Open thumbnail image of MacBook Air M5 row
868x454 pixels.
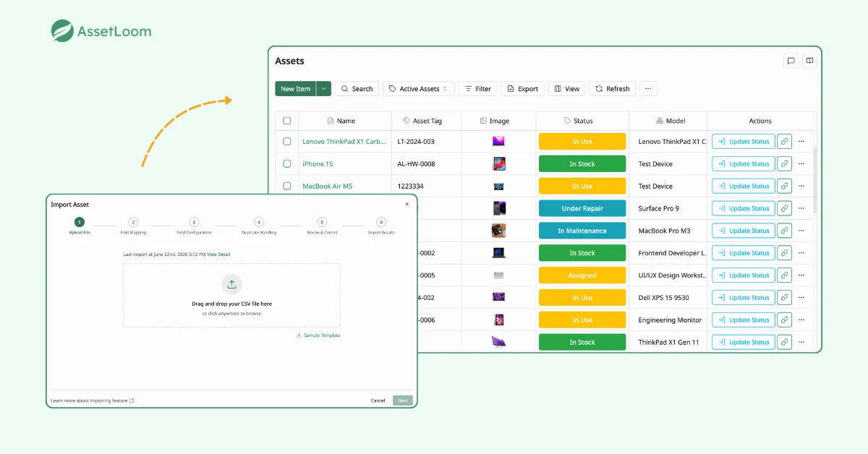pyautogui.click(x=498, y=187)
